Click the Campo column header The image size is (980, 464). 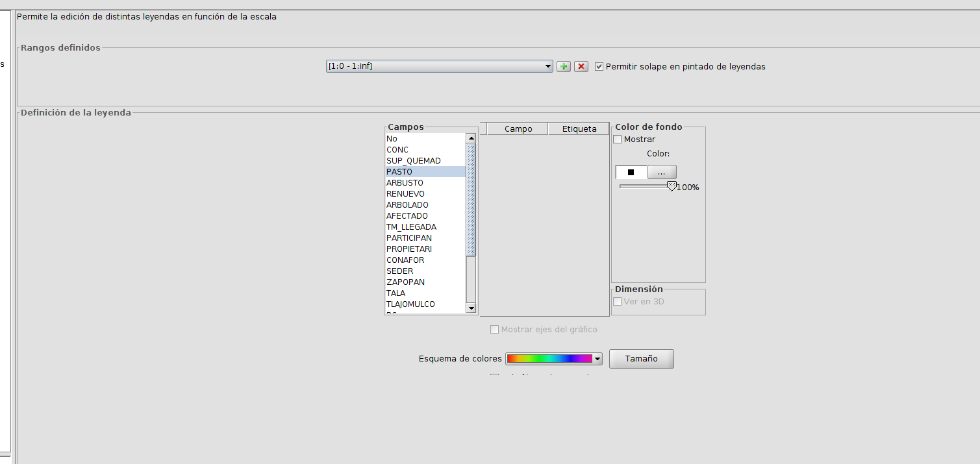click(518, 128)
